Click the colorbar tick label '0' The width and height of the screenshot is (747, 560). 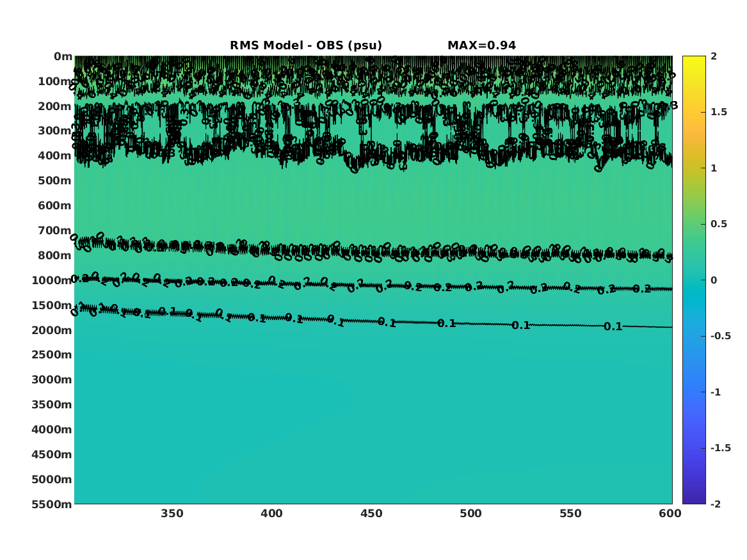point(714,280)
